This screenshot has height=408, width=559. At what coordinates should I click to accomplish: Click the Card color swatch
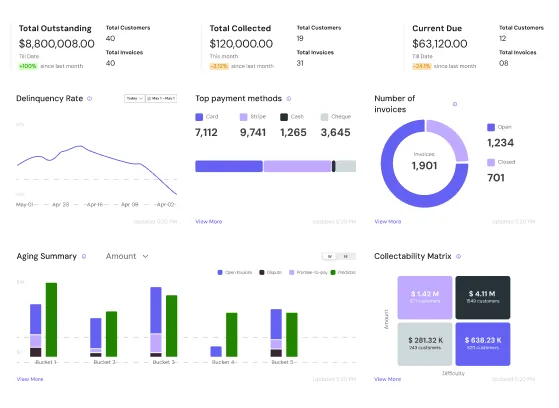[199, 117]
